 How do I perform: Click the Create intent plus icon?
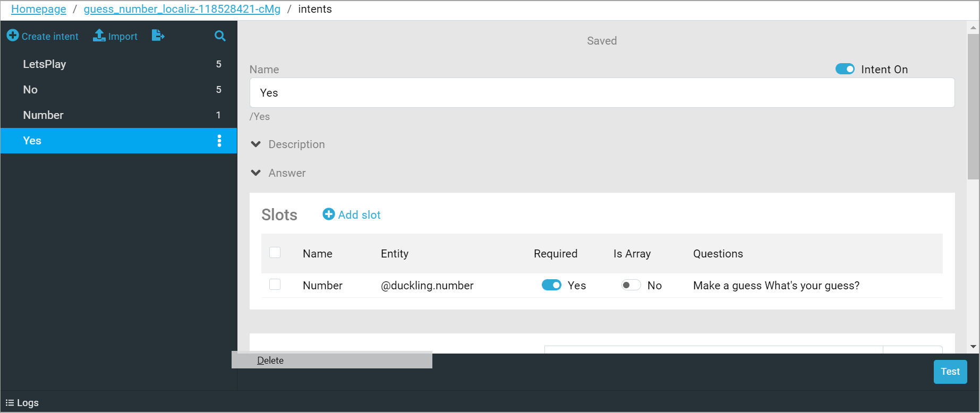pos(13,36)
